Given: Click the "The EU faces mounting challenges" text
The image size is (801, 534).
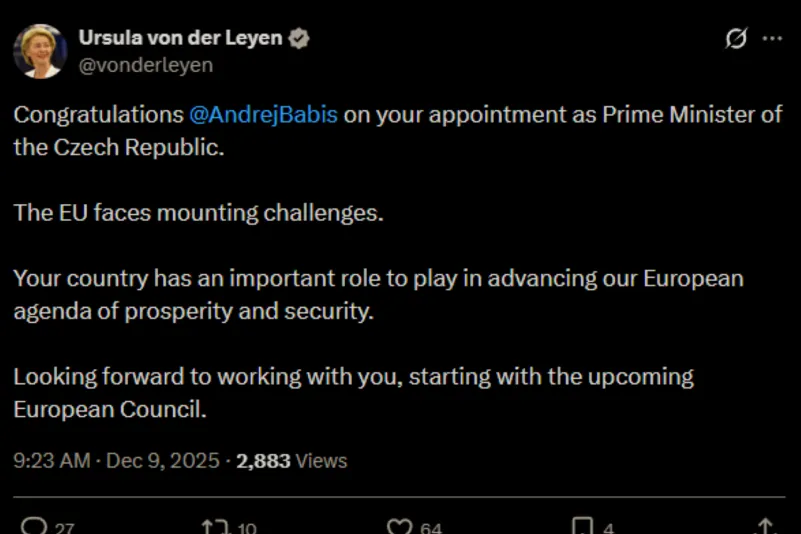Looking at the screenshot, I should [x=198, y=213].
